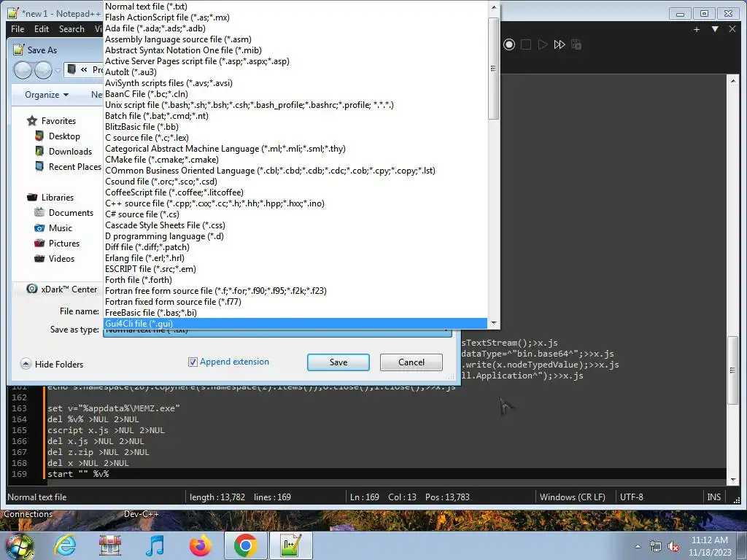Open the taskbar app with the bookshelf icon

(x=109, y=545)
